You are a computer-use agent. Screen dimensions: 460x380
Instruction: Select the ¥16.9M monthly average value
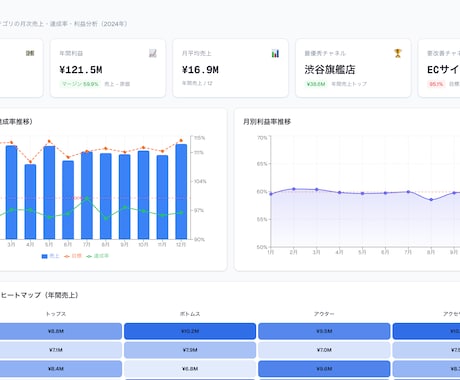(x=200, y=70)
